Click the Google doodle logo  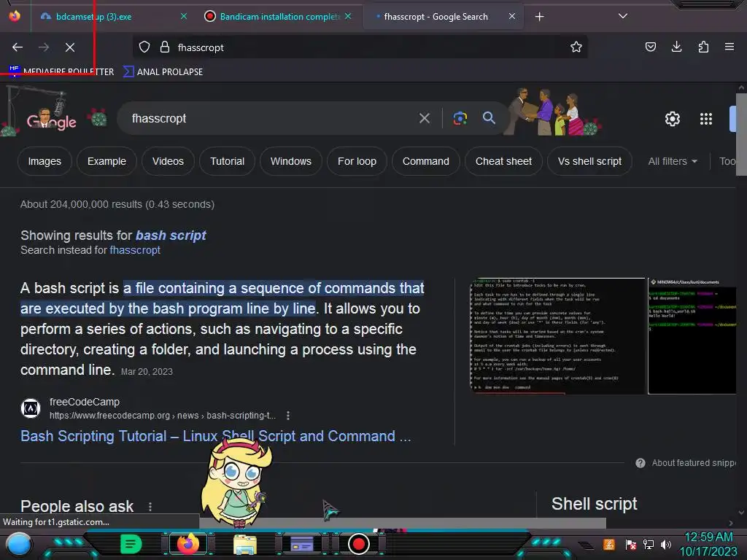coord(52,119)
